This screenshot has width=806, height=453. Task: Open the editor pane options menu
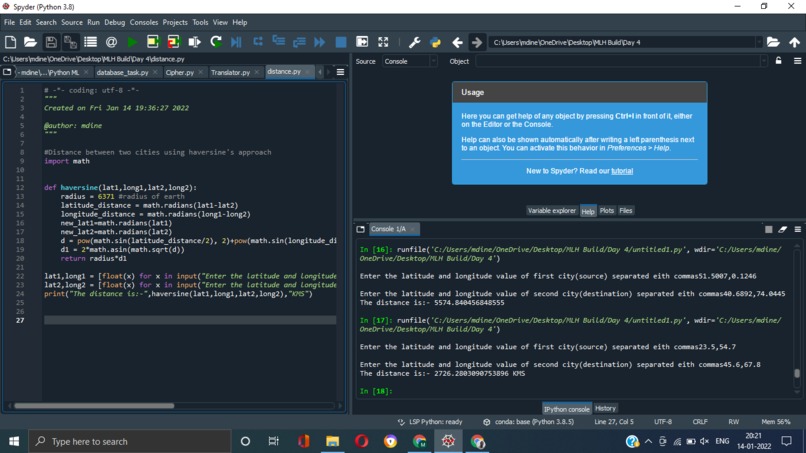pos(340,72)
